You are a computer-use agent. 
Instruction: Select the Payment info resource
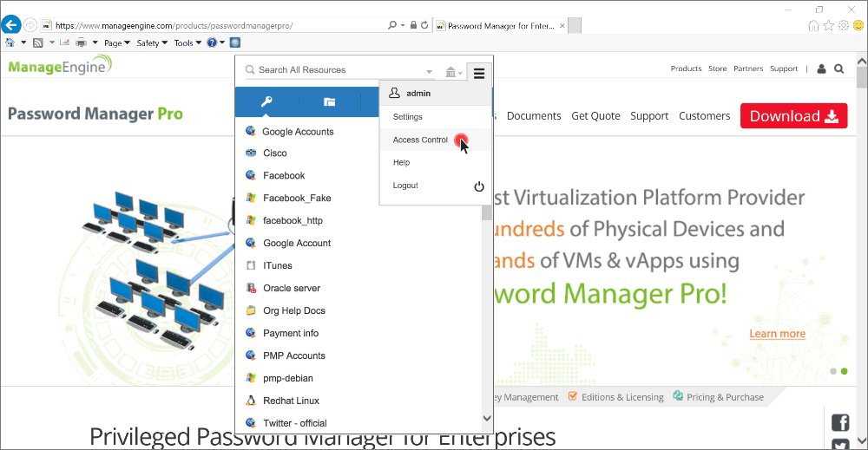click(x=291, y=333)
